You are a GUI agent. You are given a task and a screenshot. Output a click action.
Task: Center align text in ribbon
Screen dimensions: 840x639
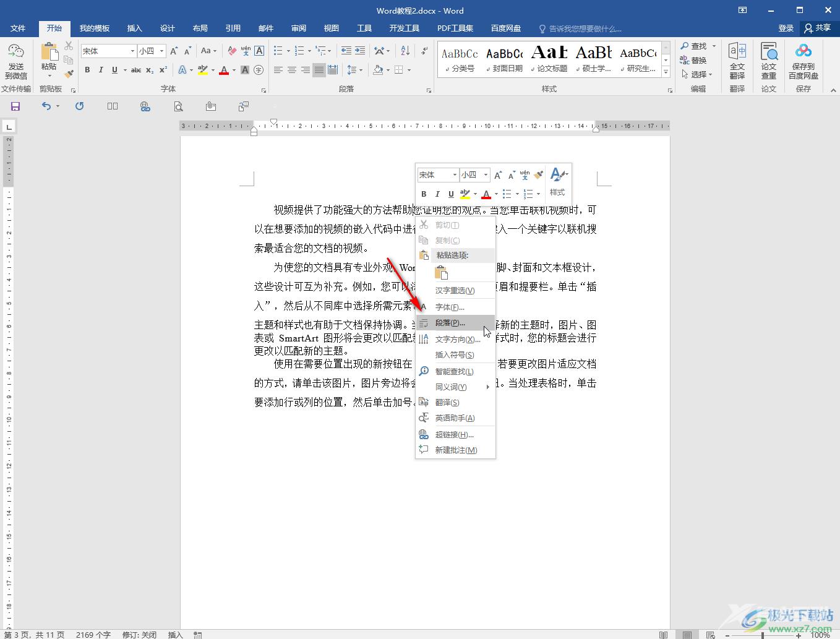(x=292, y=71)
